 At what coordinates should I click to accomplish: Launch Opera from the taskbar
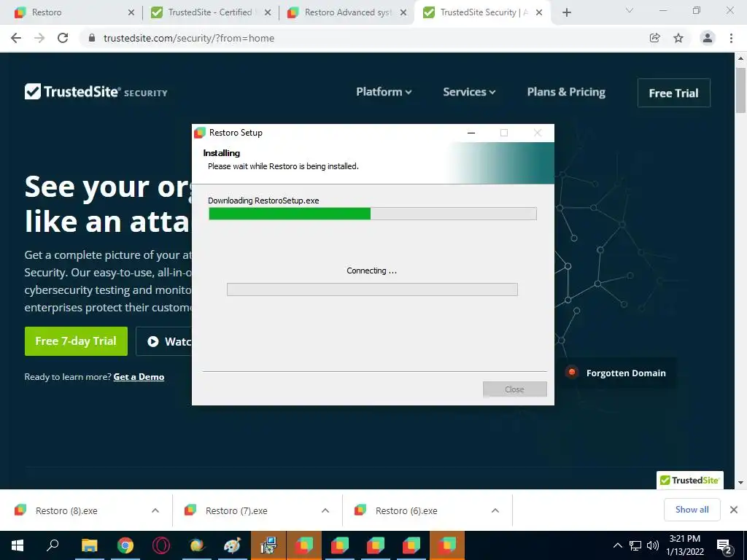click(161, 545)
